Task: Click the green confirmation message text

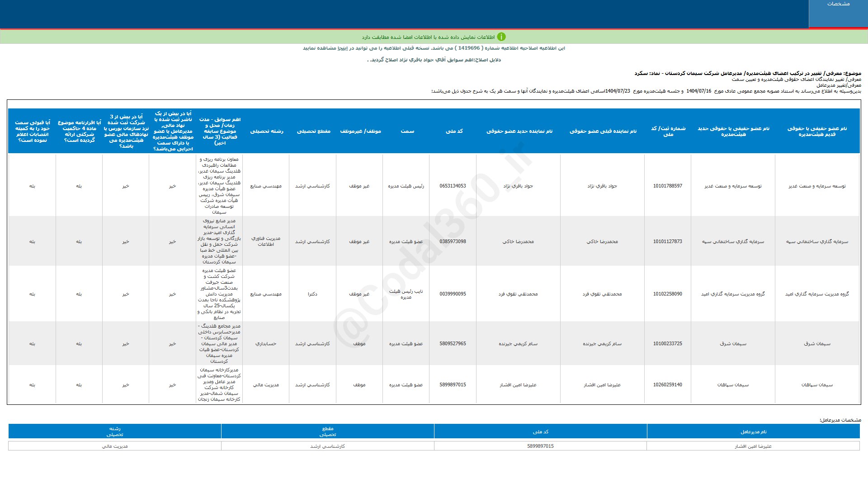Action: click(428, 37)
